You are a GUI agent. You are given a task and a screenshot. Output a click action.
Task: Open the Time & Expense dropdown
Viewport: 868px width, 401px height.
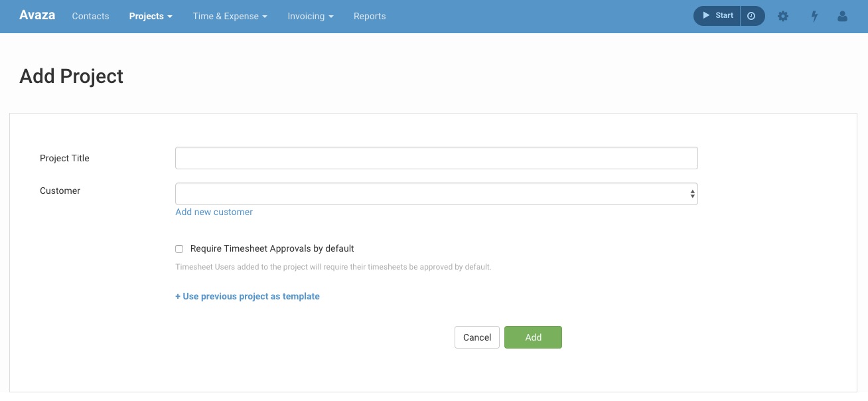230,16
